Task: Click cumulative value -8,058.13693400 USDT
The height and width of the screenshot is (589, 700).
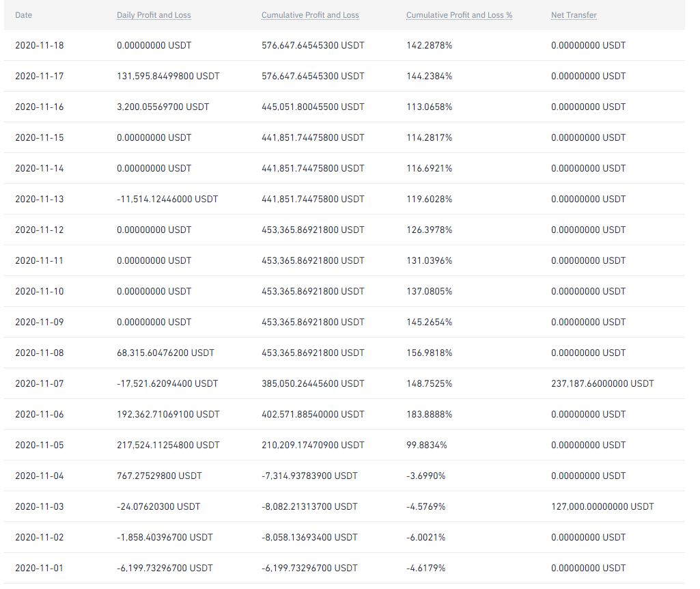Action: coord(309,538)
